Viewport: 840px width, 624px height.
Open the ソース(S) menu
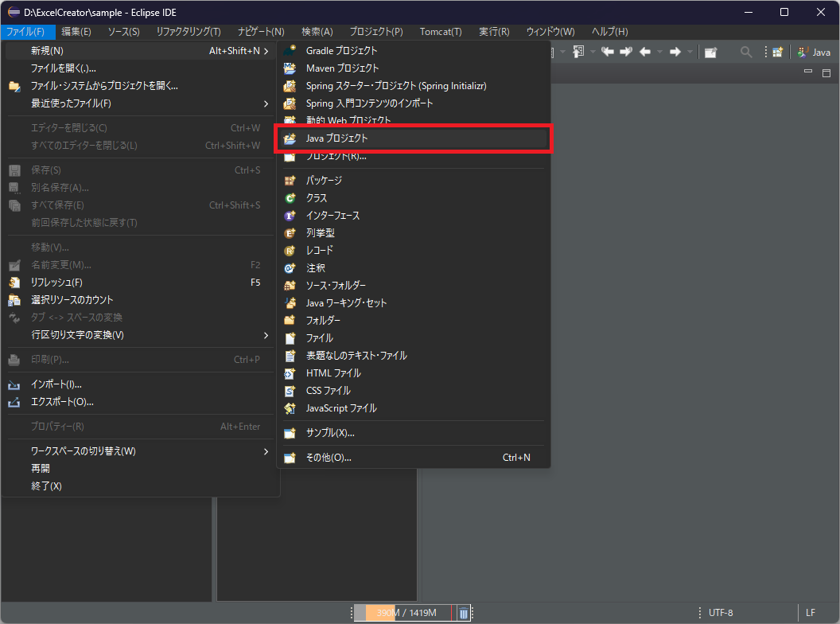(x=124, y=32)
